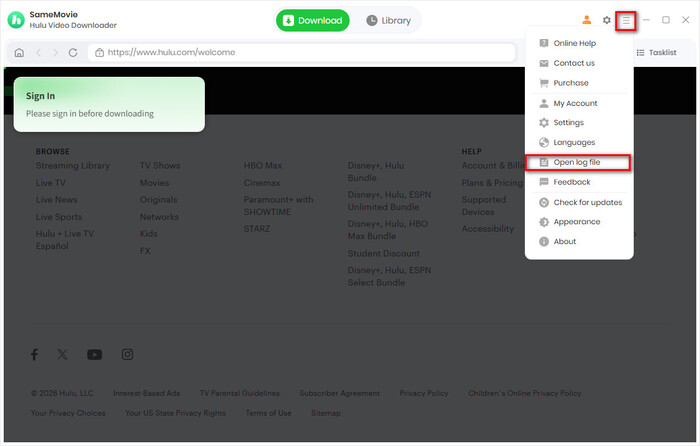Open Live Sports link
Viewport: 700px width, 446px height.
[59, 217]
